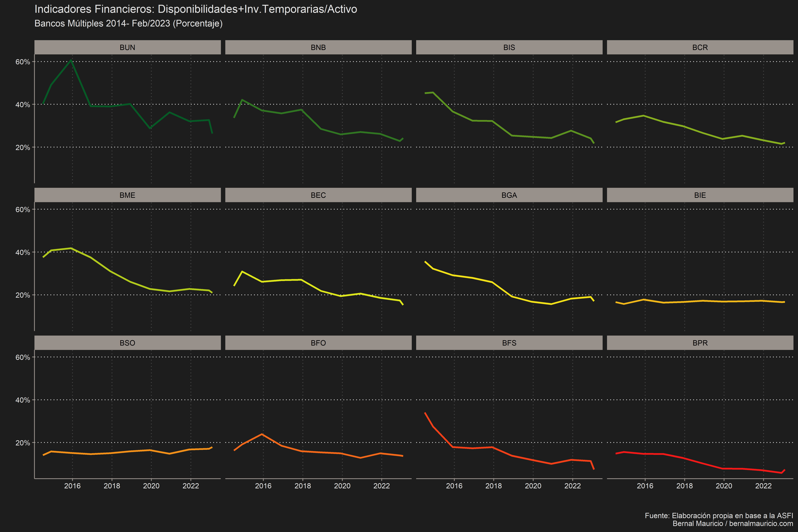Click the 2016 tick label under BFS
The width and height of the screenshot is (798, 532).
point(454,486)
